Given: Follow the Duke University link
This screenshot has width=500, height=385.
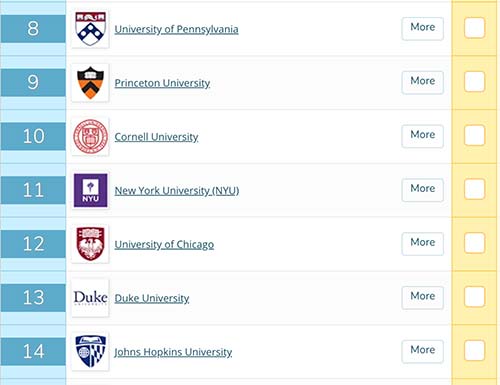Looking at the screenshot, I should pyautogui.click(x=152, y=298).
